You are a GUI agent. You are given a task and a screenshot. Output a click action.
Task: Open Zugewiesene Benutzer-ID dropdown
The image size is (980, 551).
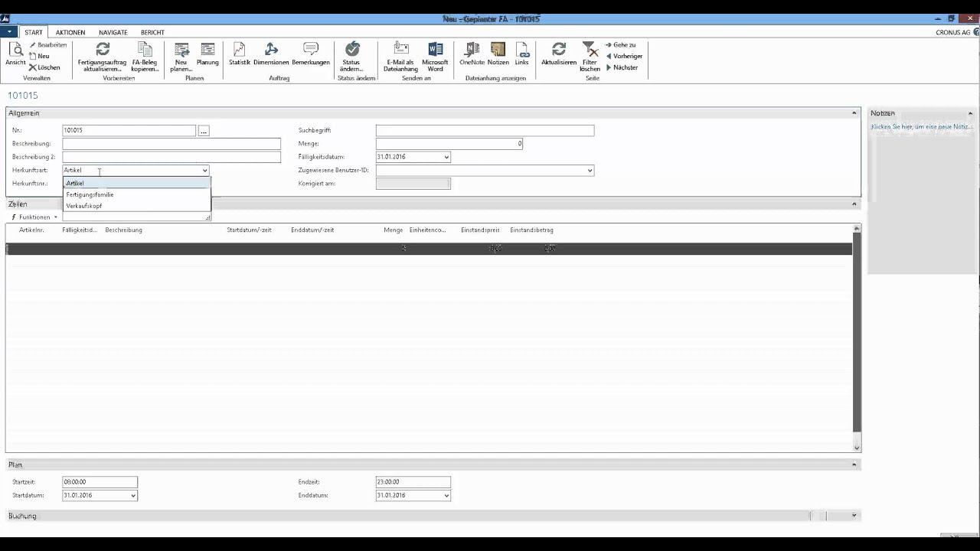590,170
